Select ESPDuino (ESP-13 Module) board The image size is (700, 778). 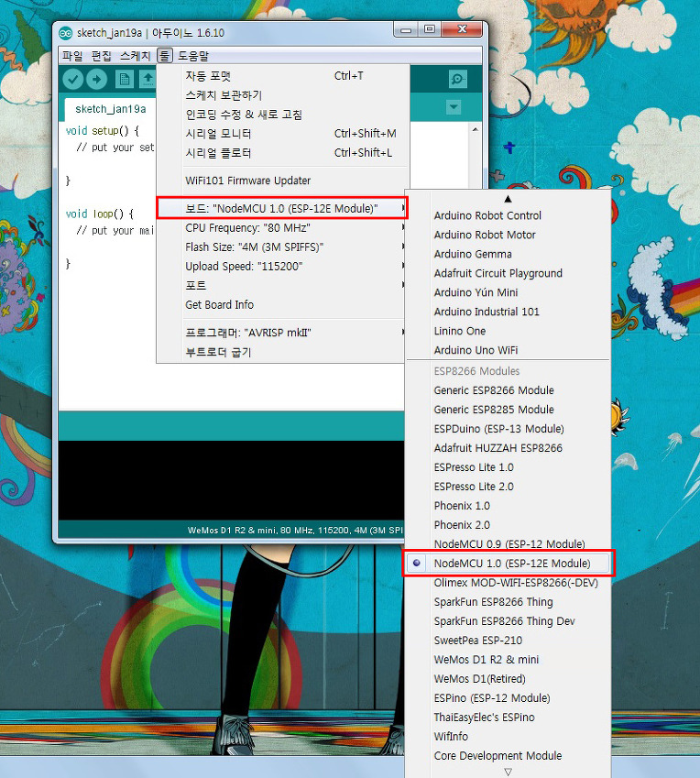(508, 429)
